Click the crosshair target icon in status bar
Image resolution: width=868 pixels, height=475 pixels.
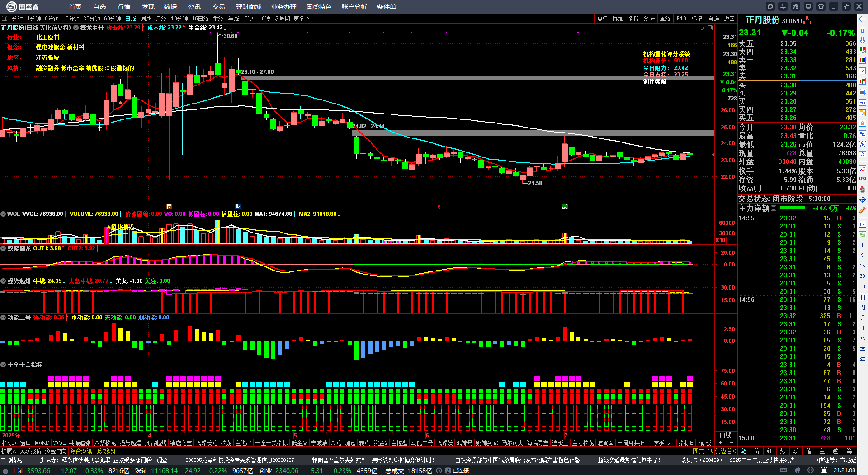pyautogui.click(x=811, y=470)
